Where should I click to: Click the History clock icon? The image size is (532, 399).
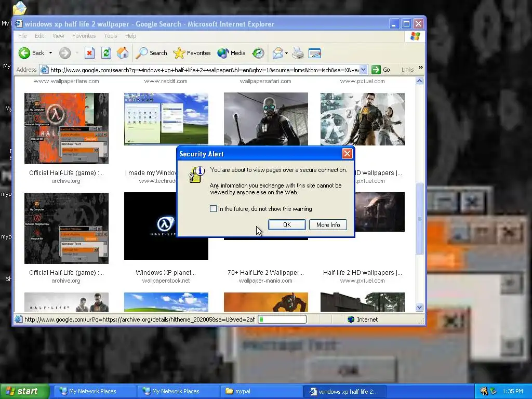coord(258,53)
